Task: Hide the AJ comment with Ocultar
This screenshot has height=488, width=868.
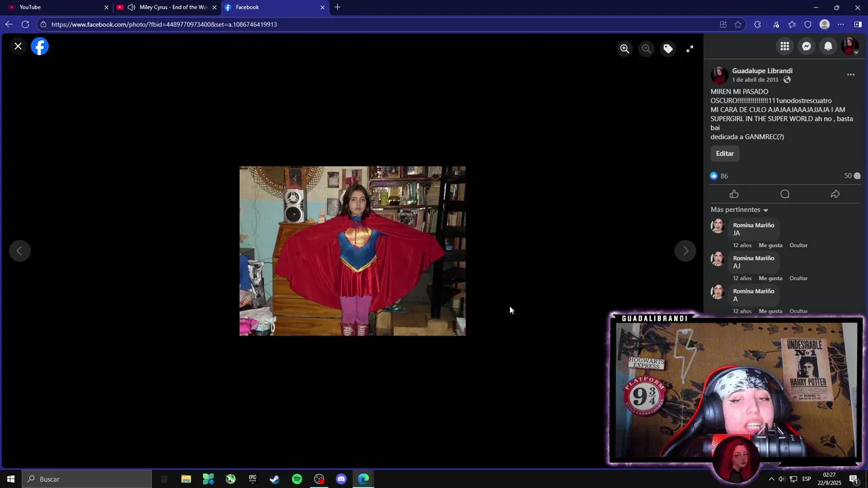Action: [x=798, y=279]
